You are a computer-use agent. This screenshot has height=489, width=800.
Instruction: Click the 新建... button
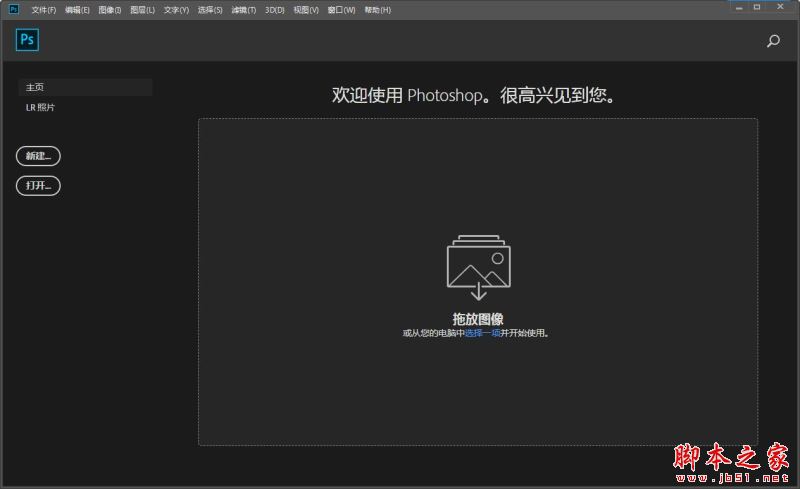click(38, 156)
